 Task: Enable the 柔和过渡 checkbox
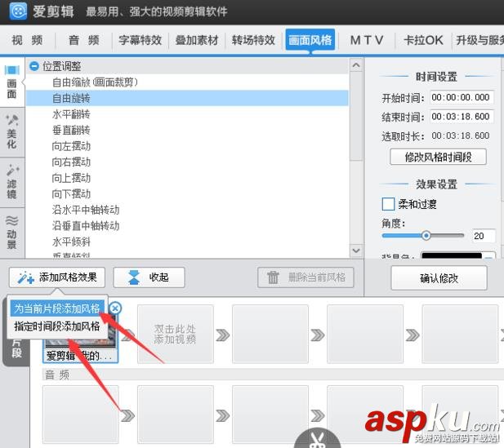388,204
